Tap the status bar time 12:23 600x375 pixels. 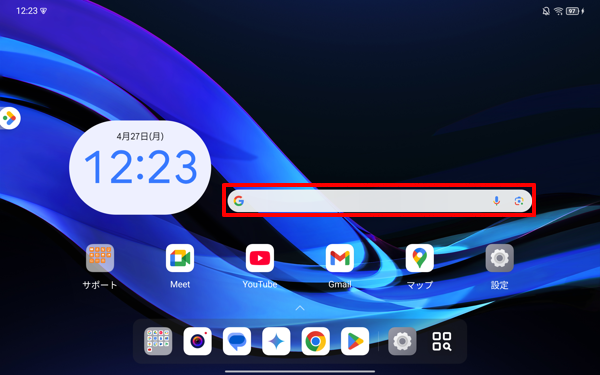27,11
